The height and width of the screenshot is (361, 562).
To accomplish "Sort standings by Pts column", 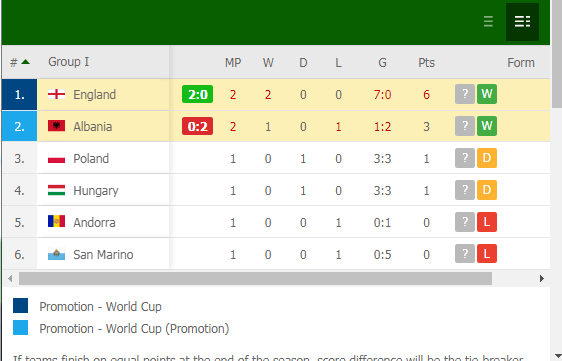I will click(x=426, y=63).
